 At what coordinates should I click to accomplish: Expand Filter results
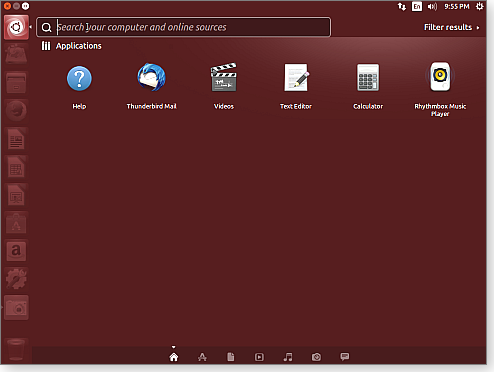coord(452,27)
